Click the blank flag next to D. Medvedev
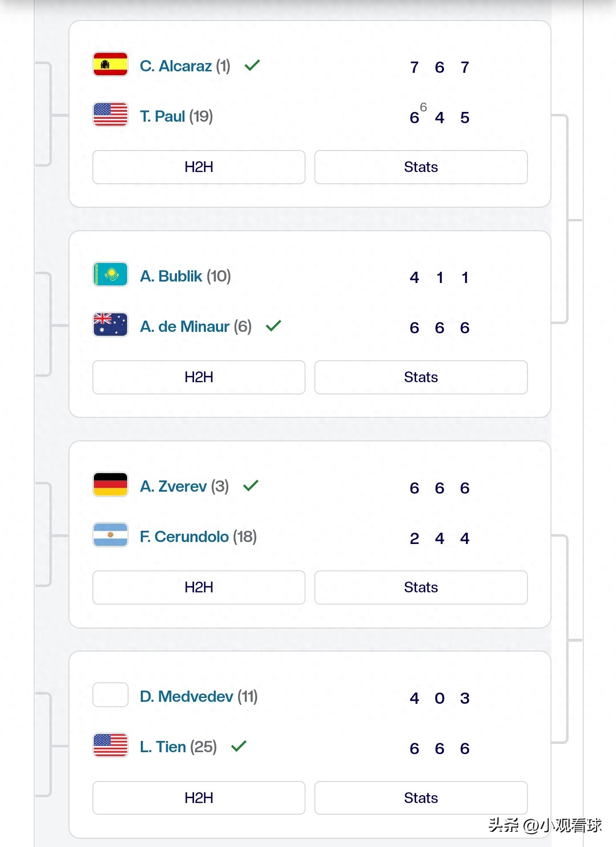This screenshot has height=847, width=616. tap(110, 695)
